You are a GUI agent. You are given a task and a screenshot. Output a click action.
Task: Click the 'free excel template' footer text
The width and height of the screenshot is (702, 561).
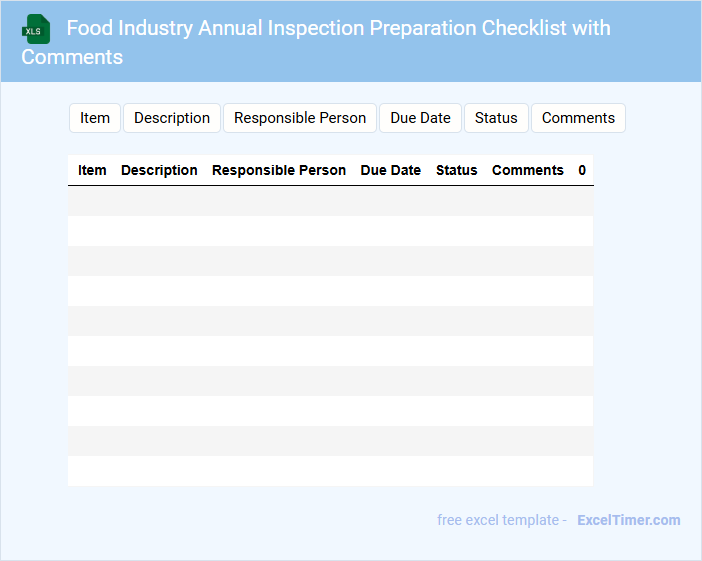(498, 520)
